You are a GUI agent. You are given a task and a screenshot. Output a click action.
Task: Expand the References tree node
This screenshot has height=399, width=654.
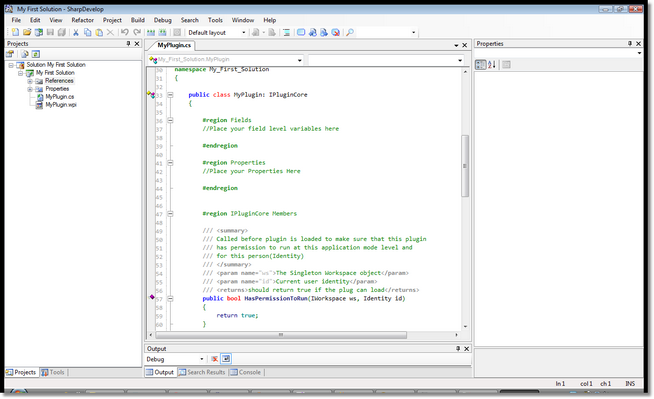pos(30,81)
